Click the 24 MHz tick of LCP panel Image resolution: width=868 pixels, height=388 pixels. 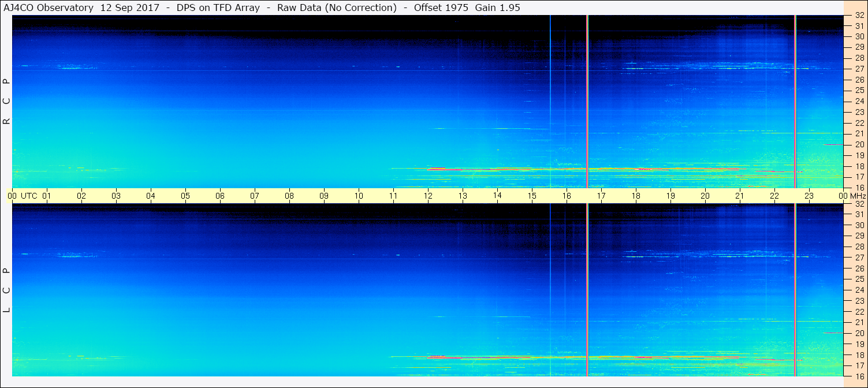tap(859, 290)
